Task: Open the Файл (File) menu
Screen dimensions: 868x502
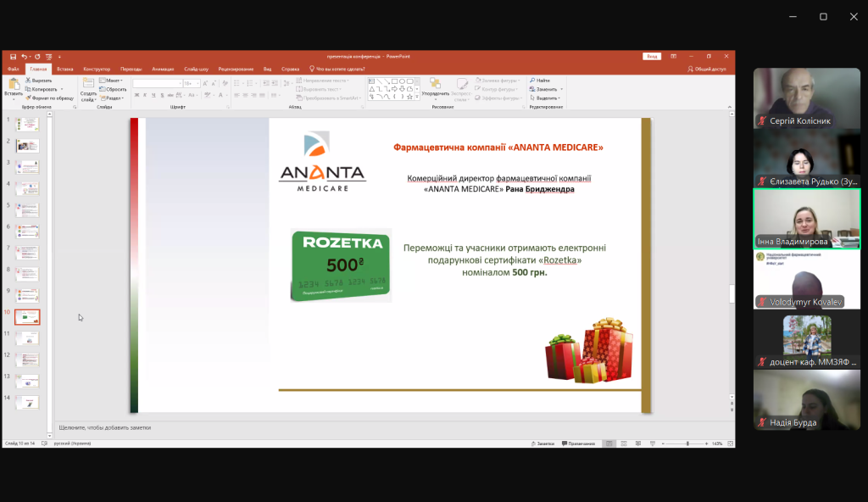Action: (14, 70)
